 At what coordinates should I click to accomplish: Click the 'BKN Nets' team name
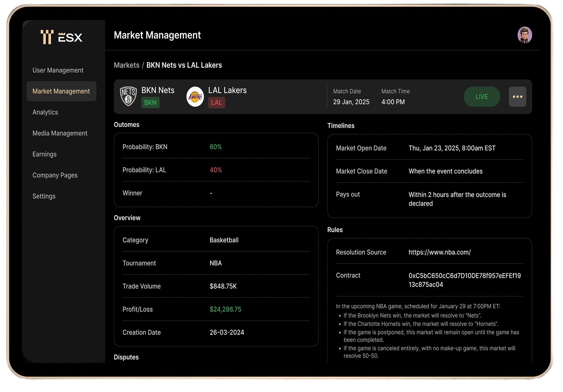pyautogui.click(x=158, y=90)
